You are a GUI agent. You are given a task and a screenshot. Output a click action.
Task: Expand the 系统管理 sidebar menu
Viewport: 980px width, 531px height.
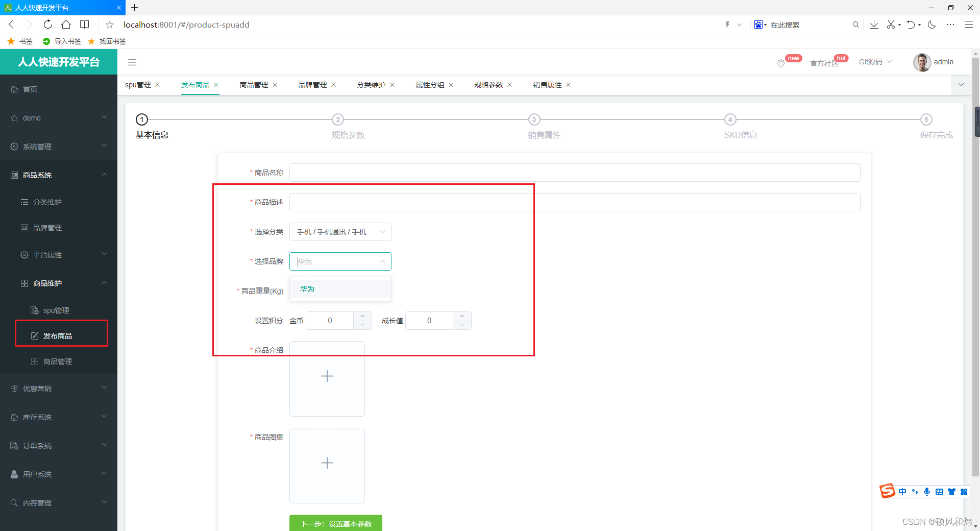pos(59,147)
